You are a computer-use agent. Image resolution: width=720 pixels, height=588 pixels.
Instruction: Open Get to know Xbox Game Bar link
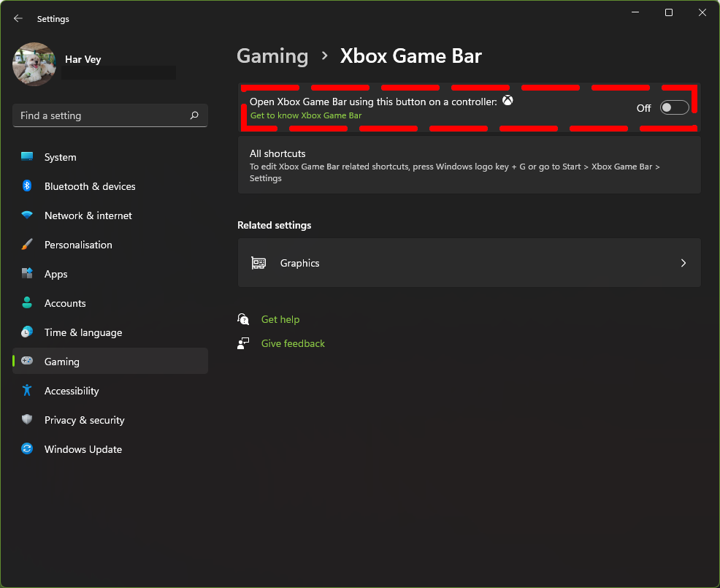coord(306,115)
